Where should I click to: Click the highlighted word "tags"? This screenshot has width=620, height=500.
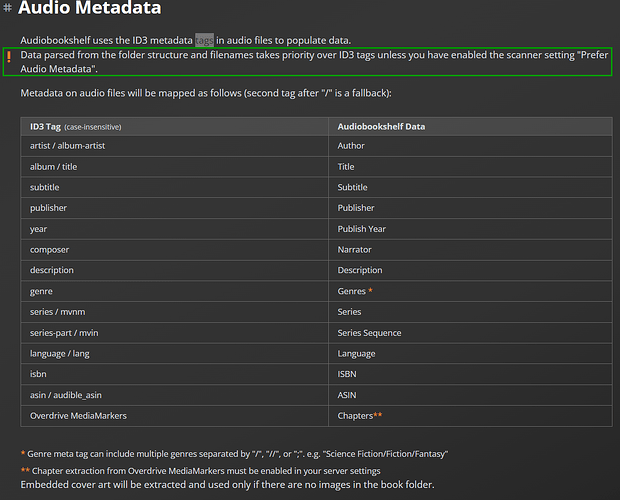204,40
